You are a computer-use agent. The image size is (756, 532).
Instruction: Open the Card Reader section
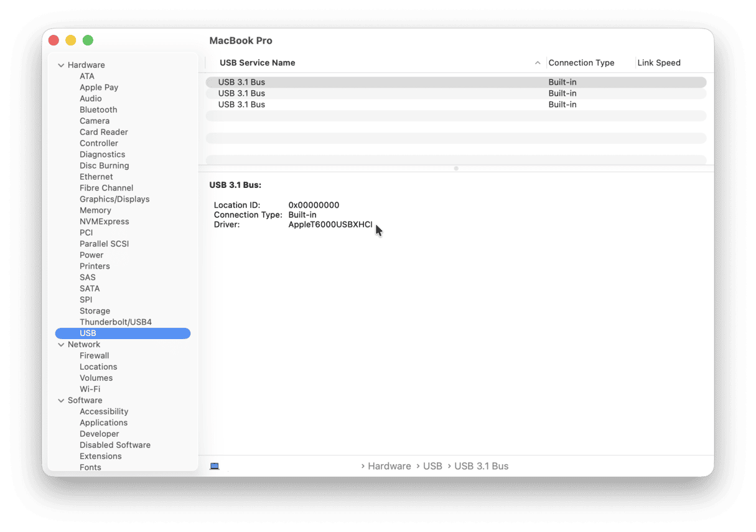pos(104,132)
